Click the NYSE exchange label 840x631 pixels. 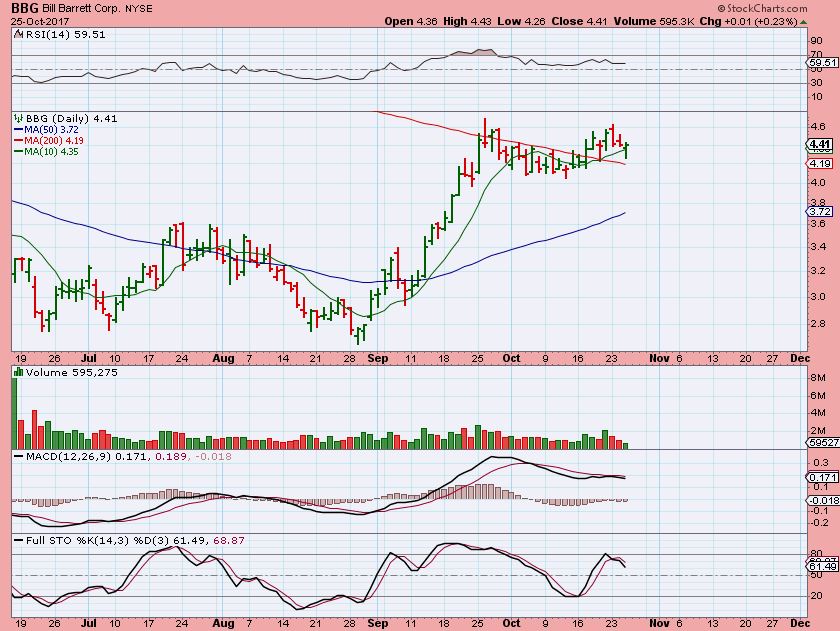(x=138, y=9)
